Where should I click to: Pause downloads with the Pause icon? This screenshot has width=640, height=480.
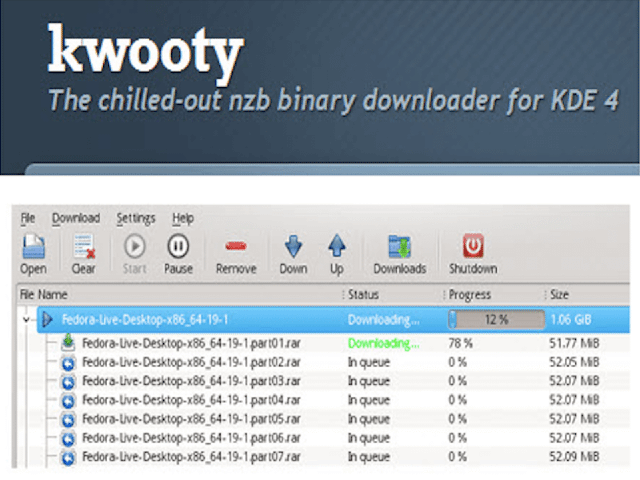(178, 246)
